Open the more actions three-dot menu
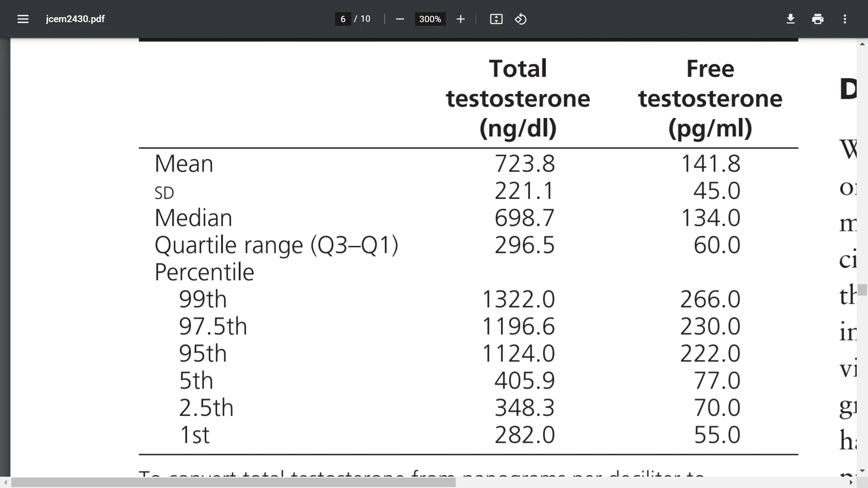Image resolution: width=868 pixels, height=488 pixels. [x=844, y=19]
